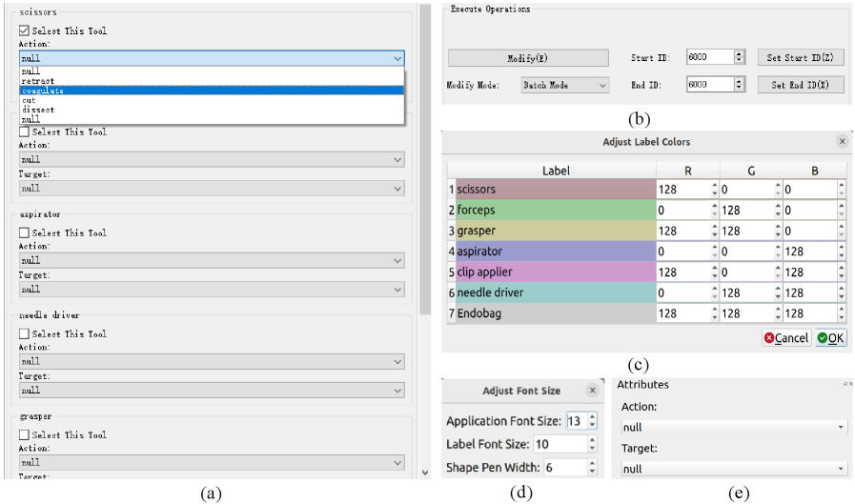Open the Modify Mode dropdown
This screenshot has height=504, width=855.
564,85
